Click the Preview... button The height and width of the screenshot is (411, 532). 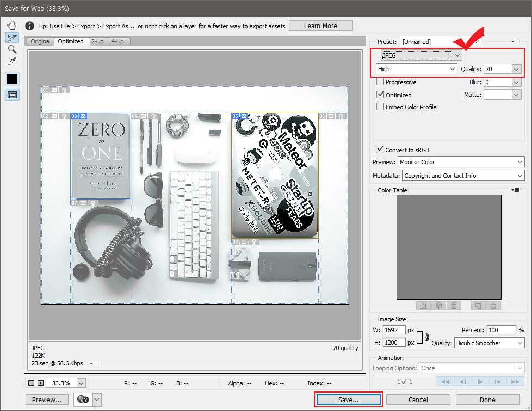pyautogui.click(x=47, y=400)
